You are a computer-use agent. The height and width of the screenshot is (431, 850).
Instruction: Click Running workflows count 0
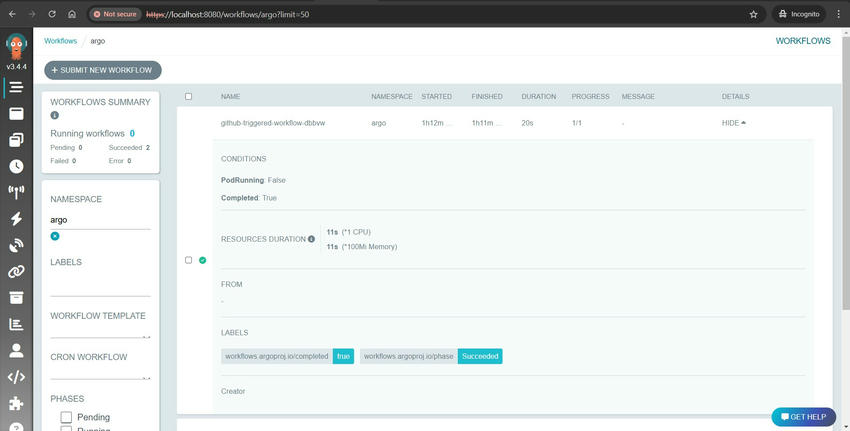[132, 133]
